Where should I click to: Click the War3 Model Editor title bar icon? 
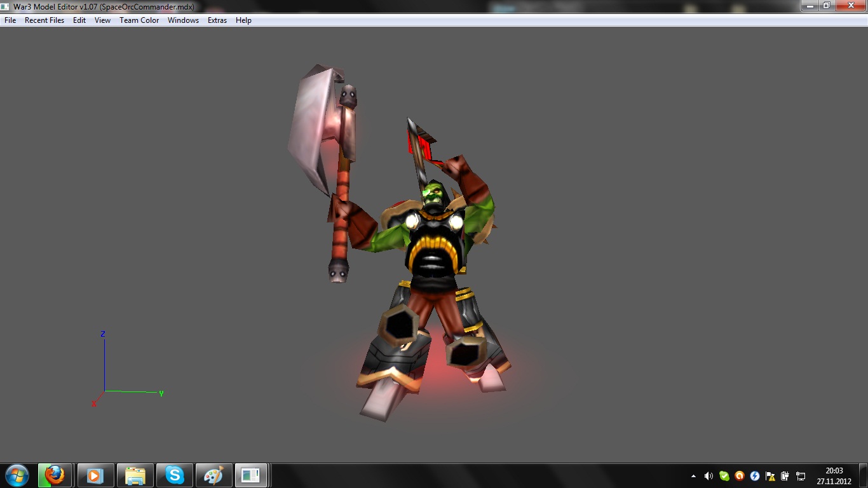(x=6, y=6)
